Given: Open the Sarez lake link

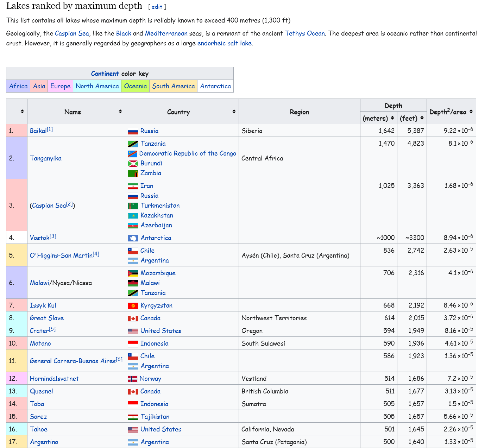Looking at the screenshot, I should pos(38,417).
